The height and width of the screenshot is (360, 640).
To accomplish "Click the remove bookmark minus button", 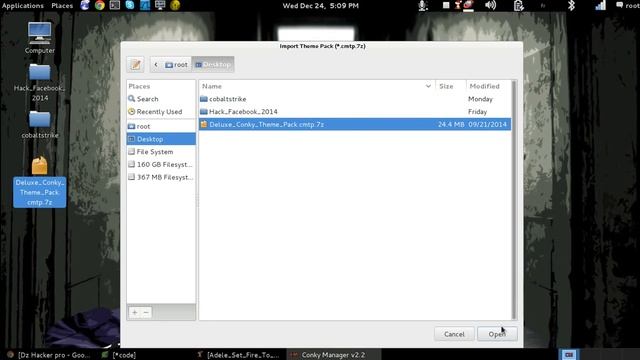I will coord(146,313).
